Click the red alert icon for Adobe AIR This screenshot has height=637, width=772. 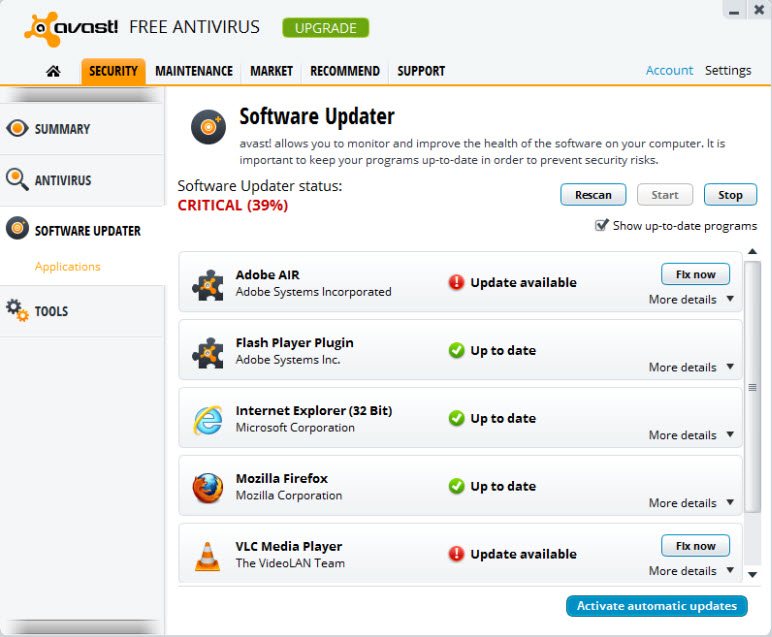[x=456, y=282]
